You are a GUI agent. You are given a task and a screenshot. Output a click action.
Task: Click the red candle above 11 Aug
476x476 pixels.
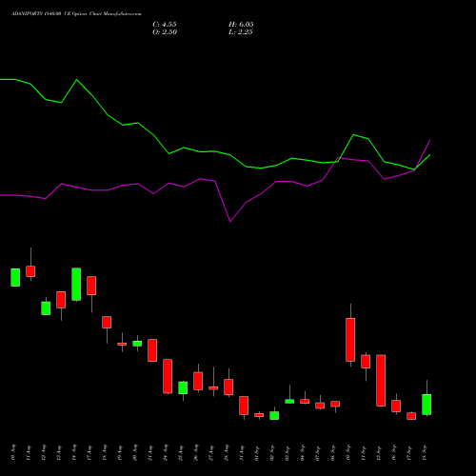point(30,271)
